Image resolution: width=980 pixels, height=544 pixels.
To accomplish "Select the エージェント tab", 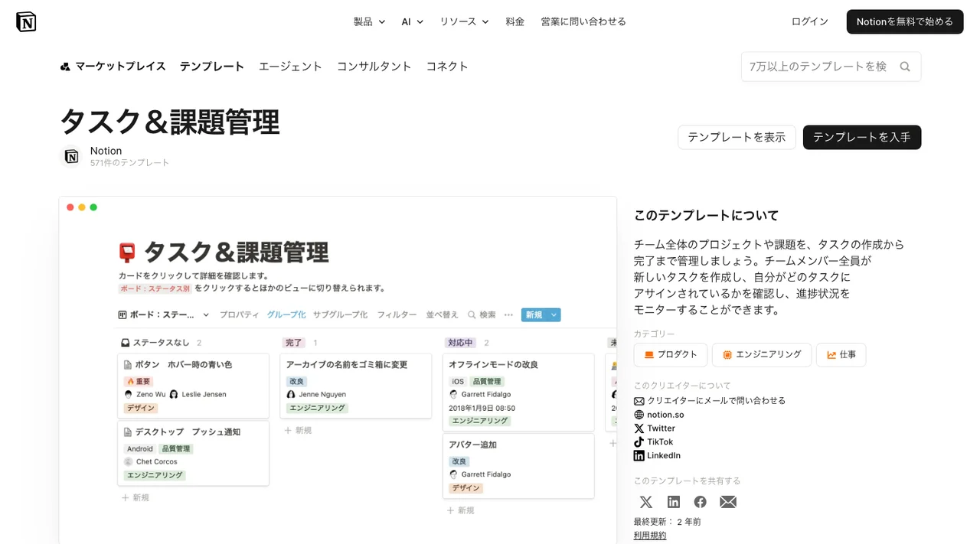I will pos(290,67).
